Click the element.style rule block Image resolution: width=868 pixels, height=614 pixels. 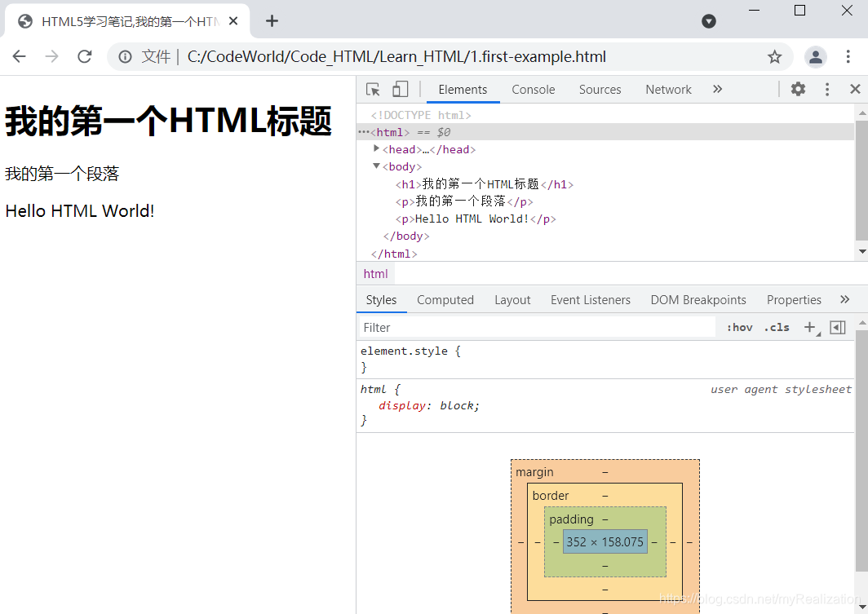tap(604, 359)
